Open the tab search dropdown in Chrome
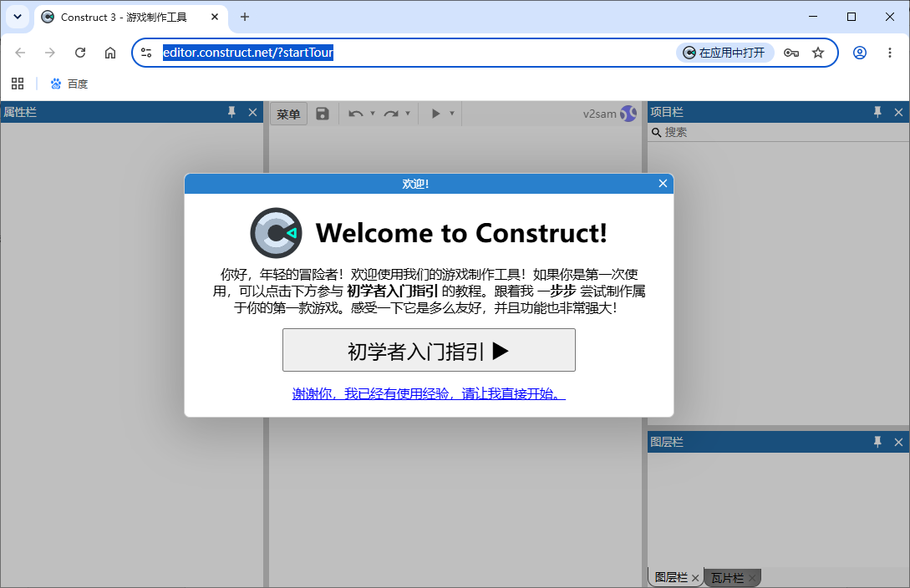Screen dimensions: 910x588 pos(18,17)
